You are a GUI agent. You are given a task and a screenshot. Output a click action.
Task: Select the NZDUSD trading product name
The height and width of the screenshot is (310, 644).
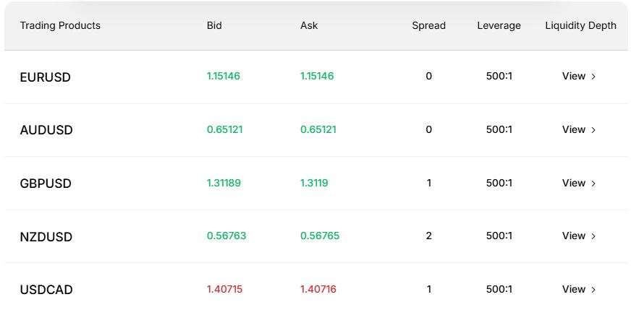click(x=46, y=236)
